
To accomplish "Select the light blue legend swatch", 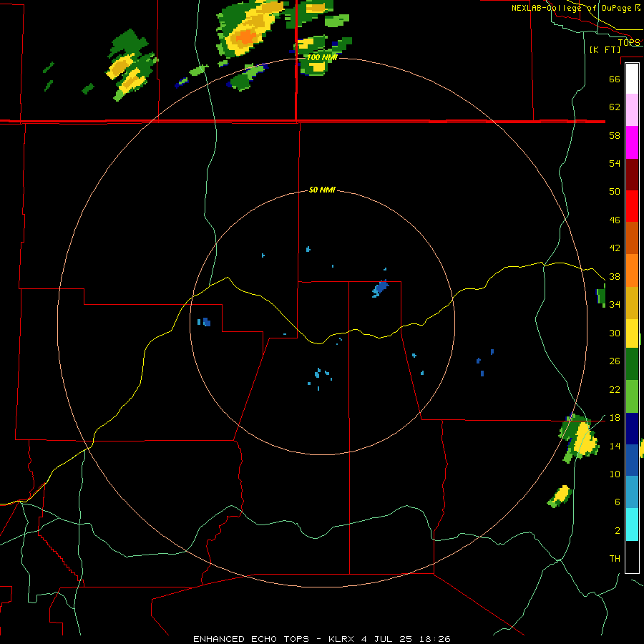I will (x=632, y=492).
